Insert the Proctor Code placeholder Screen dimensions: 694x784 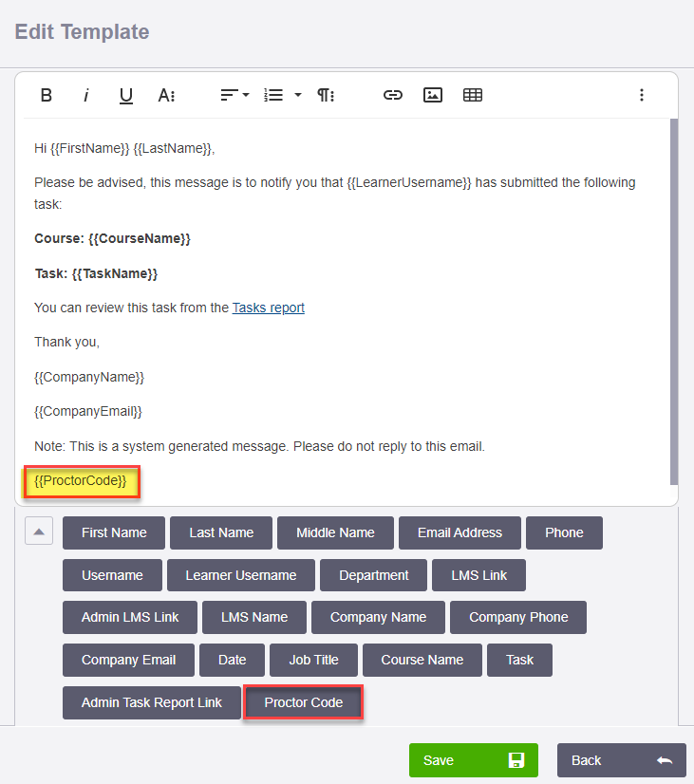tap(304, 702)
